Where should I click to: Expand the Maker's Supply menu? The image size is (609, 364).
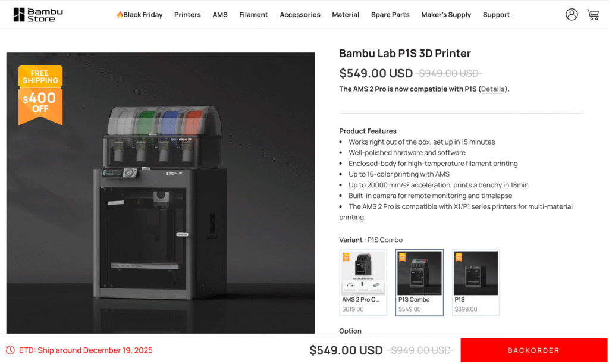coord(446,15)
